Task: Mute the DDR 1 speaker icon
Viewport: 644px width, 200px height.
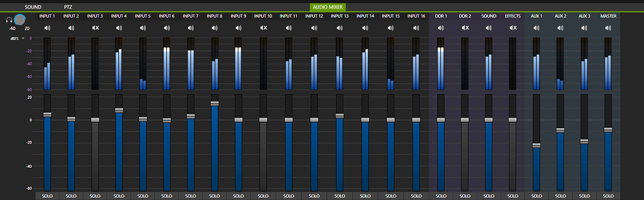Action: click(x=441, y=28)
